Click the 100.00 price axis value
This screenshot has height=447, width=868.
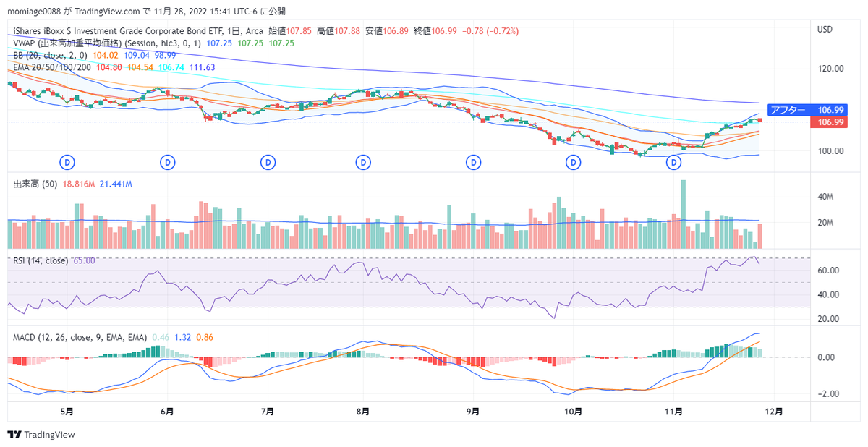click(830, 151)
